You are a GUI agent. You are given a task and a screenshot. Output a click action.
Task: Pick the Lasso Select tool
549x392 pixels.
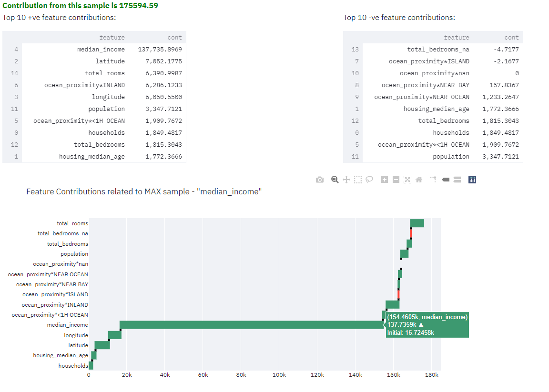369,180
